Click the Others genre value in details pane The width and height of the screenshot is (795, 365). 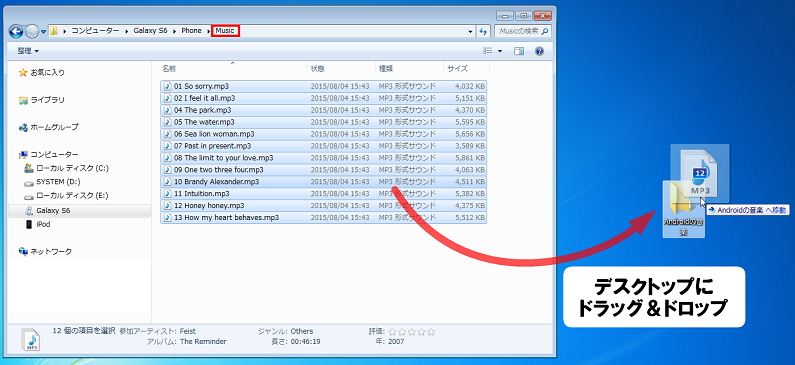click(x=302, y=331)
